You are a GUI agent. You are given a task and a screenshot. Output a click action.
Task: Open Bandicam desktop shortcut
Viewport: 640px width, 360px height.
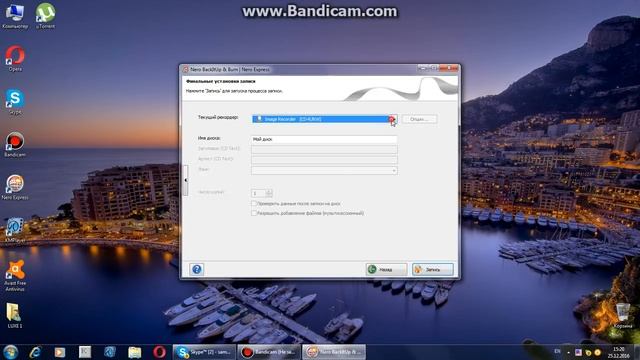[x=15, y=144]
